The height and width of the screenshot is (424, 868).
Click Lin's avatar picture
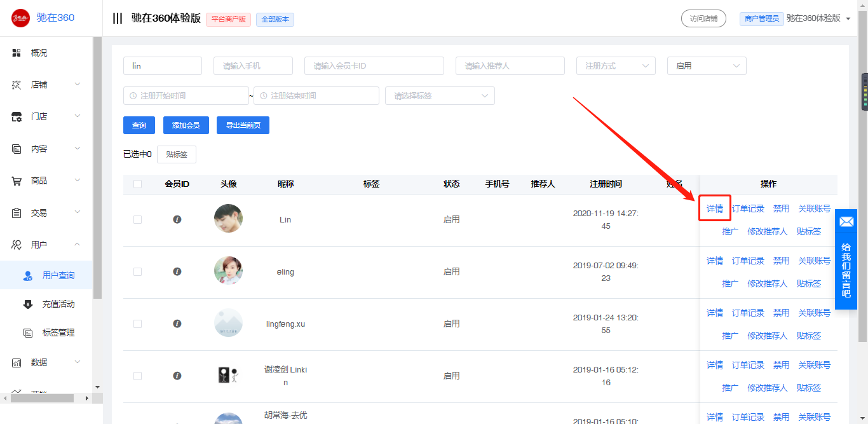229,219
